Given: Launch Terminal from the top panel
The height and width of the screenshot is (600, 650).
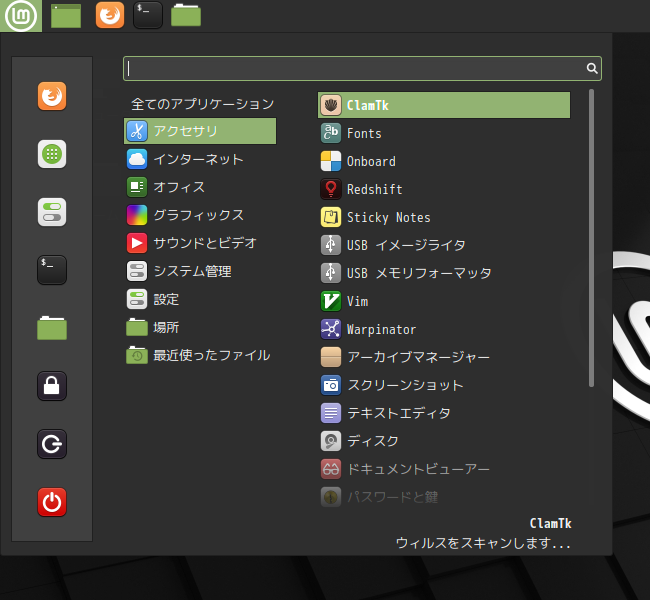Looking at the screenshot, I should 148,15.
